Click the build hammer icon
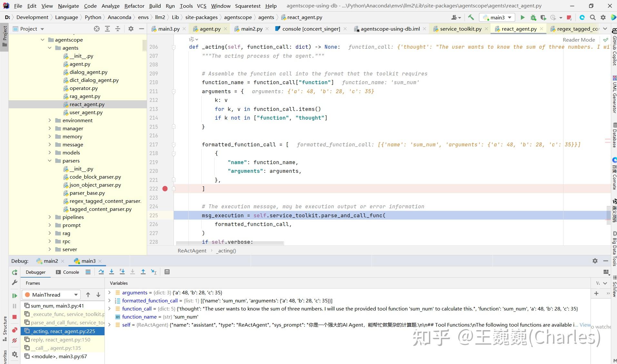The image size is (617, 364). click(x=471, y=17)
